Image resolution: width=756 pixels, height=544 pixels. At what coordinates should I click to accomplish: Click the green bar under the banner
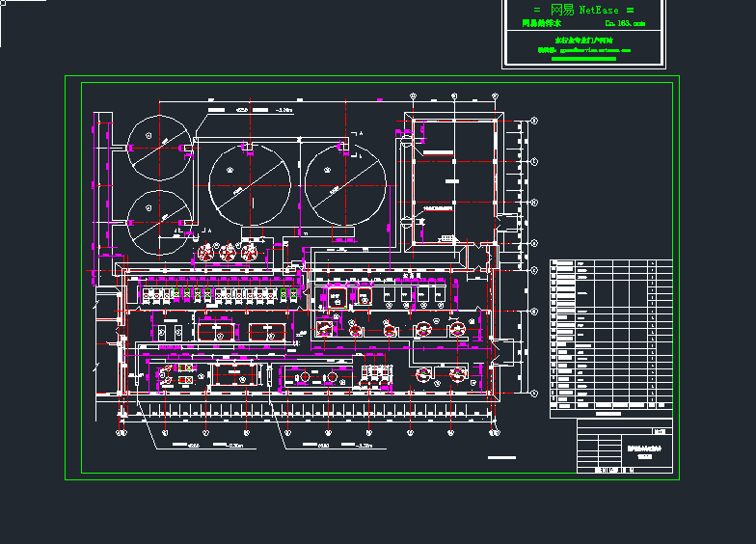pyautogui.click(x=582, y=59)
